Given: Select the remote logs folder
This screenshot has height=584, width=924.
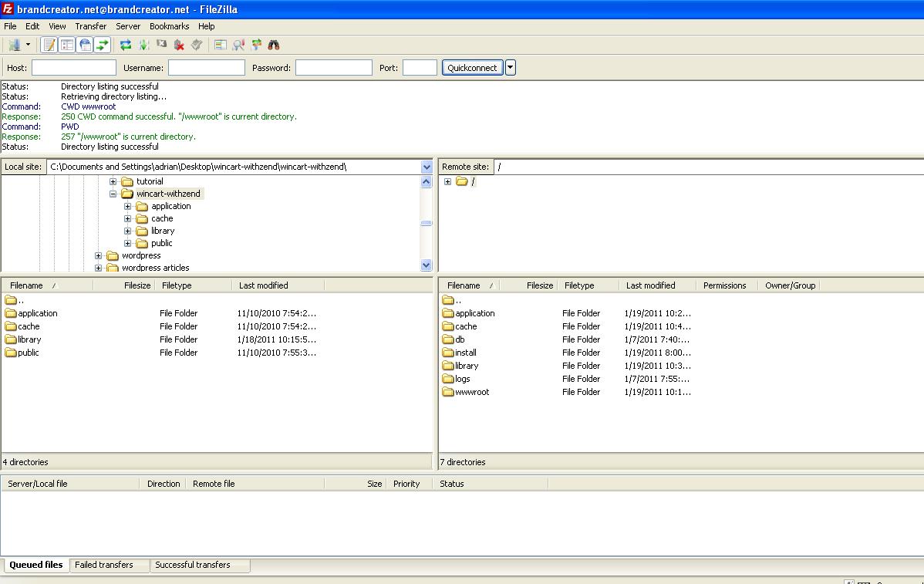Looking at the screenshot, I should 456,379.
